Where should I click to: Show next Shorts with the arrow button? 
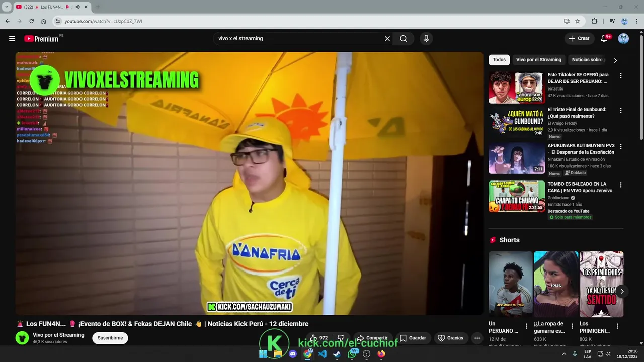pos(622,291)
